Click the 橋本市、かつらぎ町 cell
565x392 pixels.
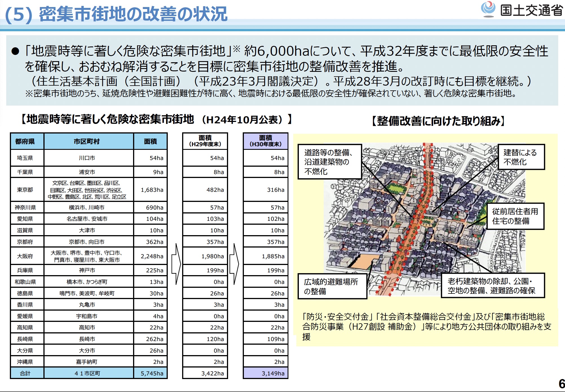click(89, 282)
